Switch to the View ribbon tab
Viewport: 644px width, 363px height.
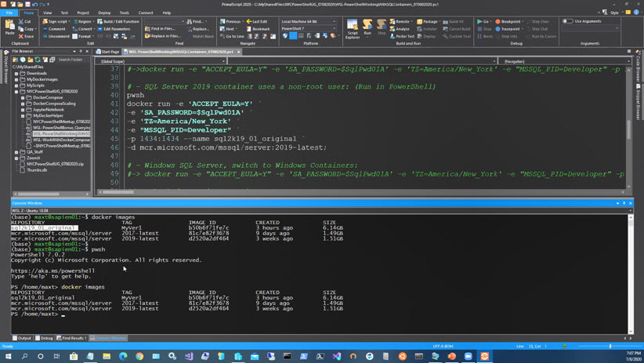pyautogui.click(x=47, y=13)
